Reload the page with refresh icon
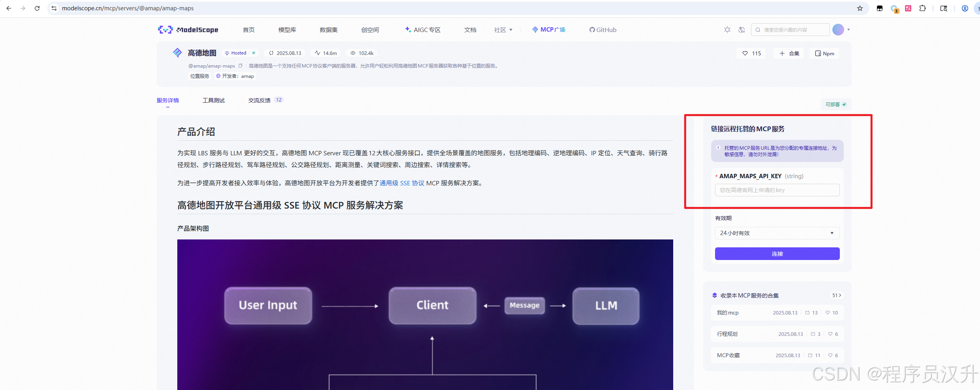The image size is (980, 390). click(x=37, y=8)
